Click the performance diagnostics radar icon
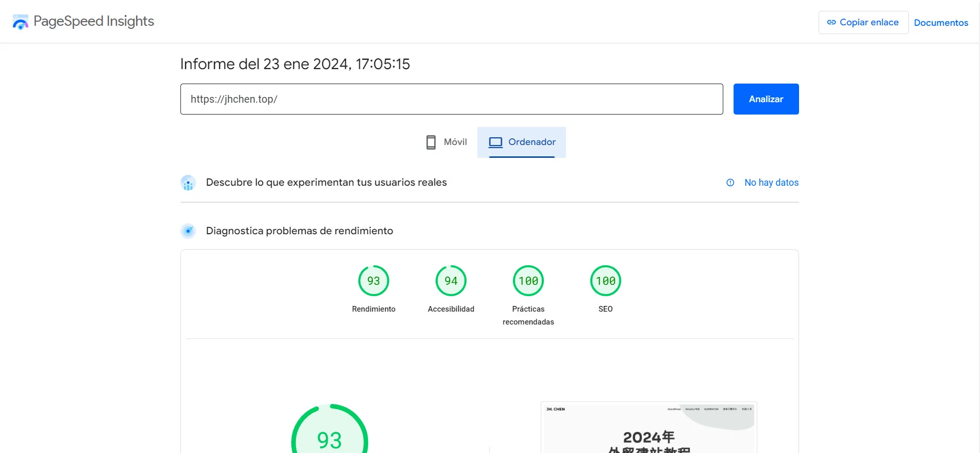 188,231
